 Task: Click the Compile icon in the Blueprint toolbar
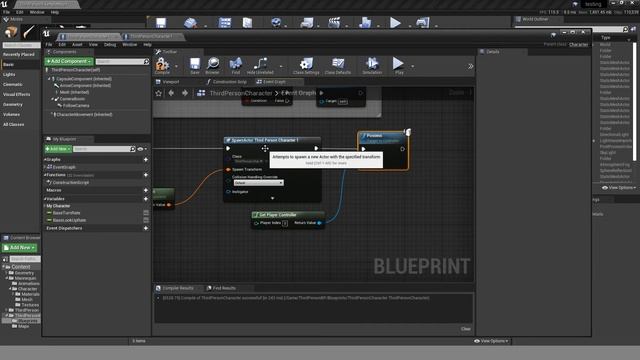(162, 64)
